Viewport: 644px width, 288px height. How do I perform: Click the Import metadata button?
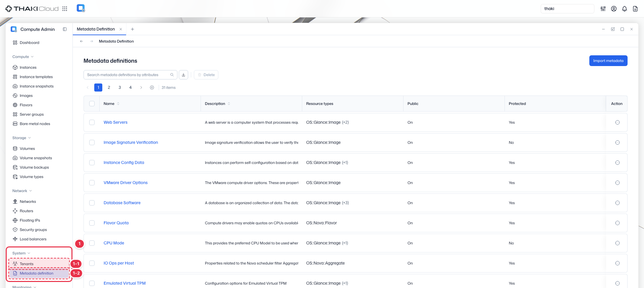click(608, 61)
